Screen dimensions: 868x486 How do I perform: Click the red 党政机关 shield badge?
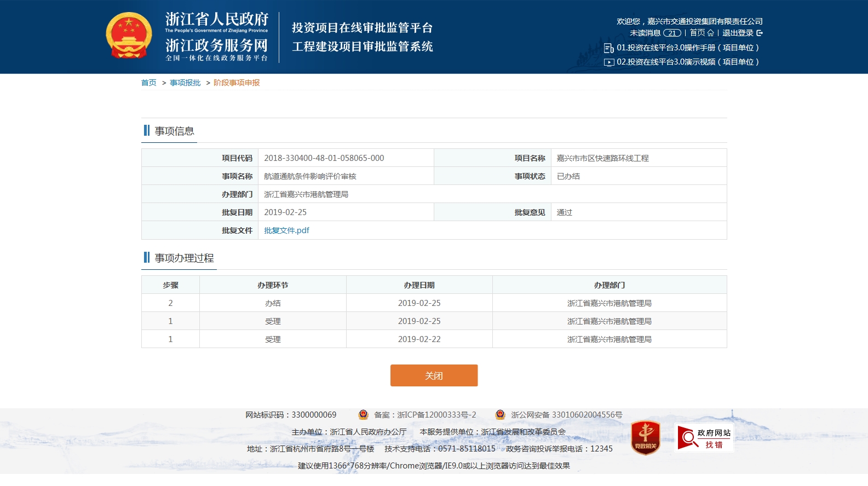[x=645, y=437]
